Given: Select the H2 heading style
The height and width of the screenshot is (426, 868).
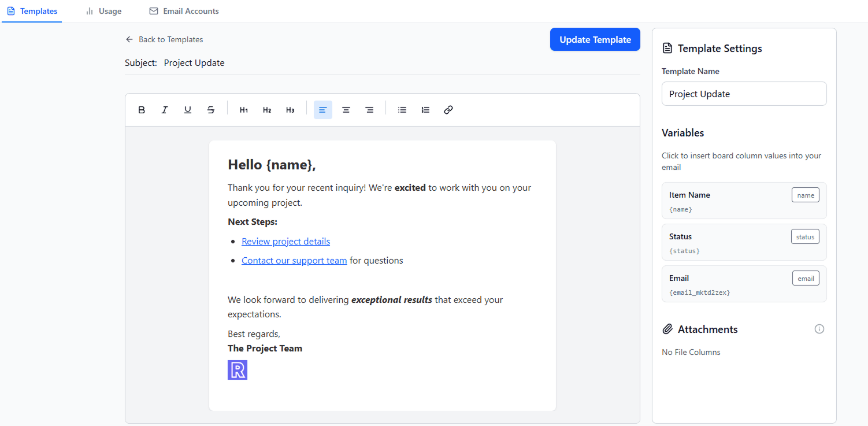Looking at the screenshot, I should [266, 109].
